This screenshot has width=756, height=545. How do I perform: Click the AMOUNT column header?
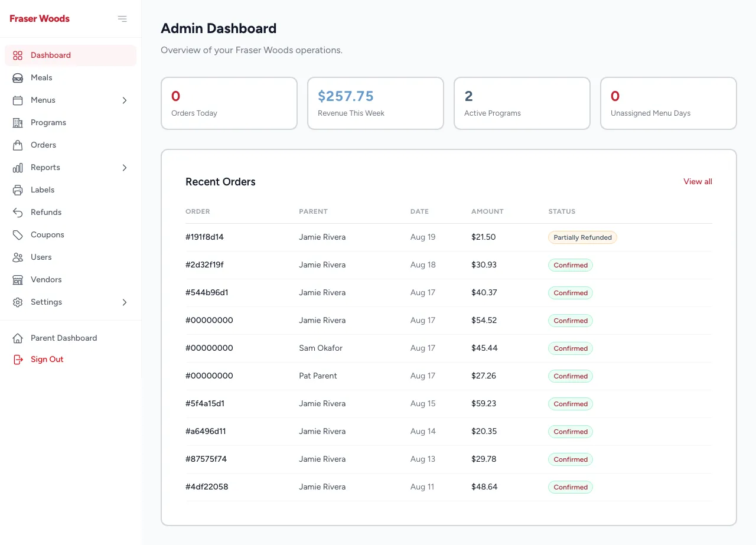(487, 211)
